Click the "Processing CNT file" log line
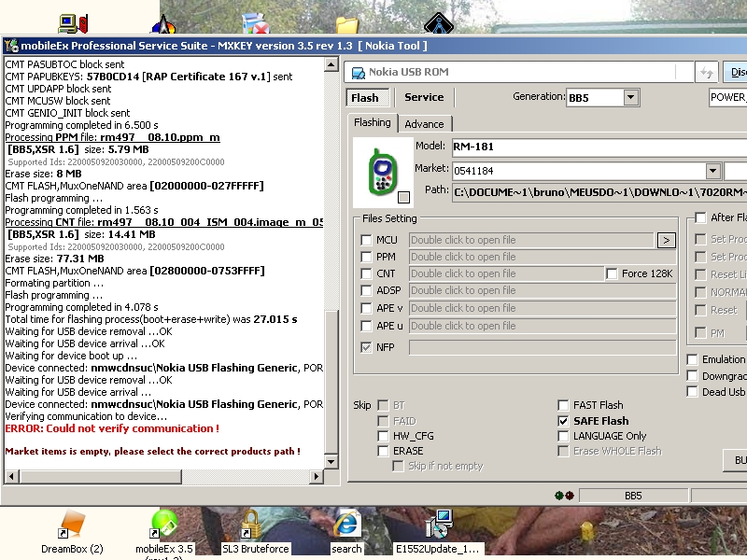Viewport: 747px width, 560px height. [x=164, y=222]
